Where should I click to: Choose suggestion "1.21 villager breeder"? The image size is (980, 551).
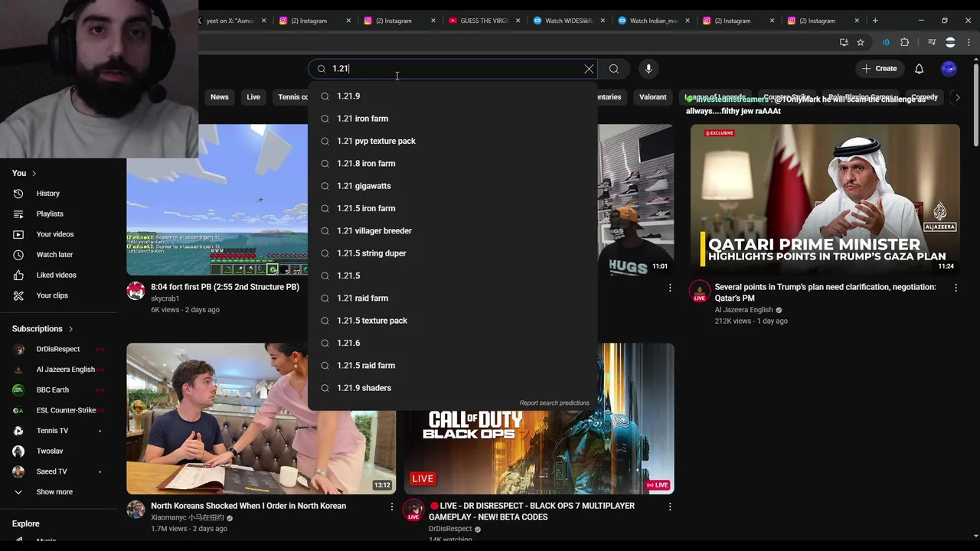[x=452, y=231]
